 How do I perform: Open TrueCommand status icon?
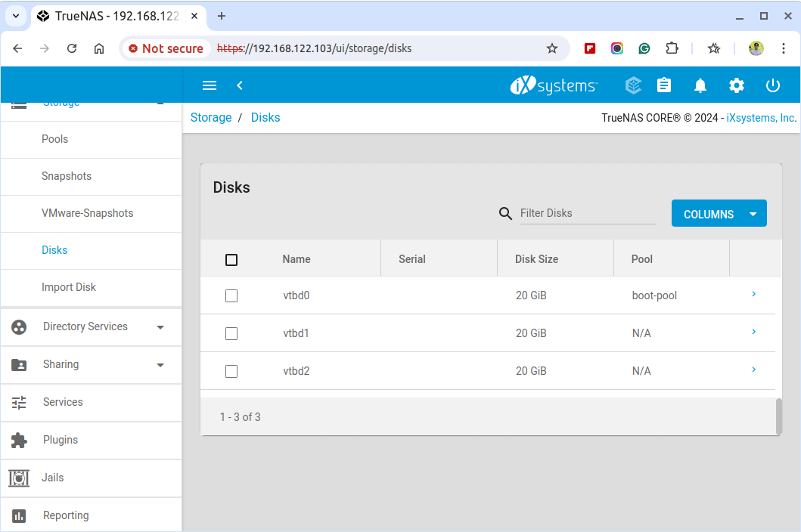pyautogui.click(x=633, y=85)
